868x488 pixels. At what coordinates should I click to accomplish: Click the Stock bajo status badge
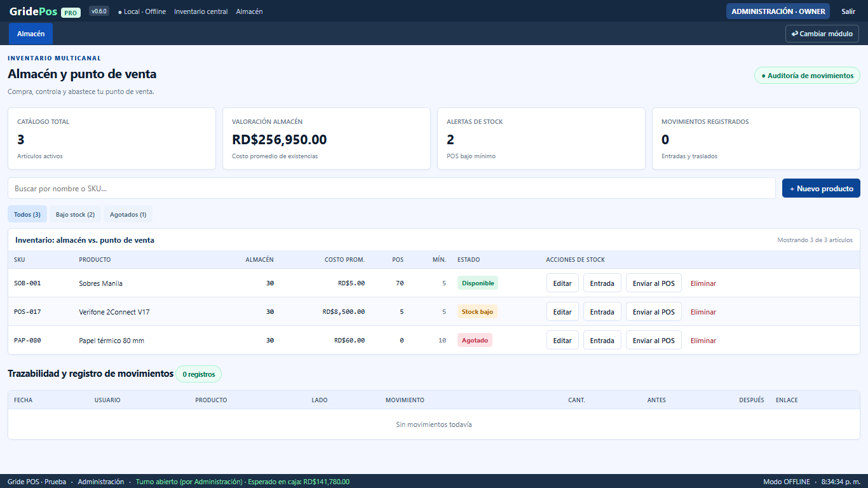[477, 311]
